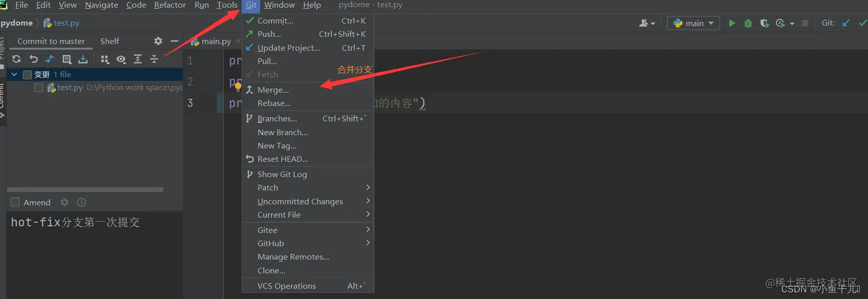The width and height of the screenshot is (868, 299).
Task: Click the blue Show Diff arrows icon
Action: coord(50,59)
